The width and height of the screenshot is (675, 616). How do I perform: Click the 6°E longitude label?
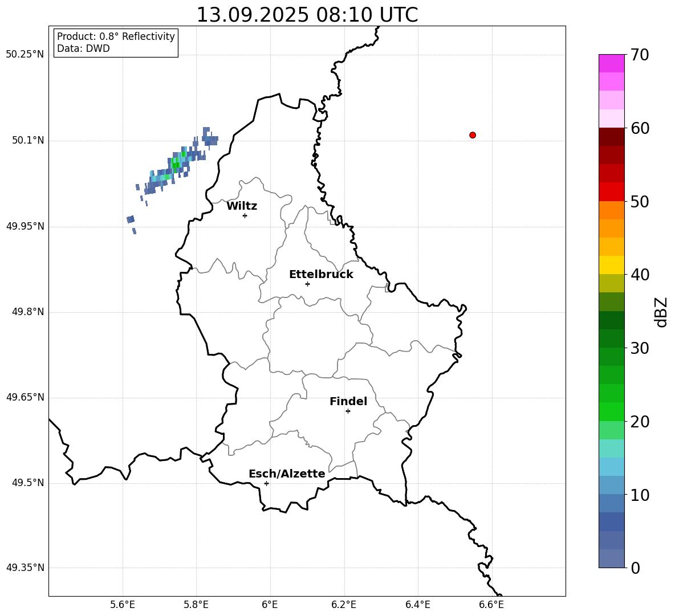pyautogui.click(x=270, y=605)
